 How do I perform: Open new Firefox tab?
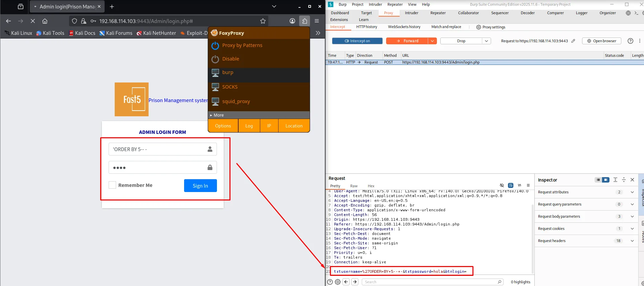pos(112,6)
